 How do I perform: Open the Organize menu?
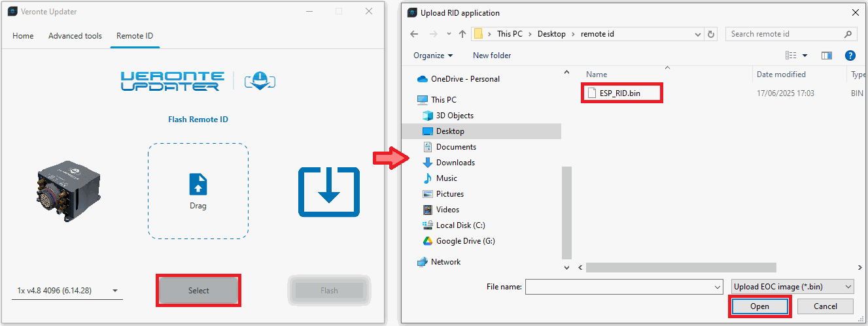click(x=433, y=56)
